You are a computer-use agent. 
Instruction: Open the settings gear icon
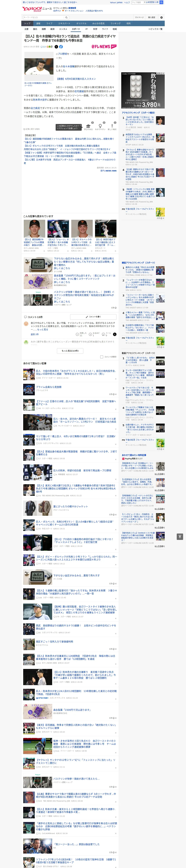coord(161,18)
